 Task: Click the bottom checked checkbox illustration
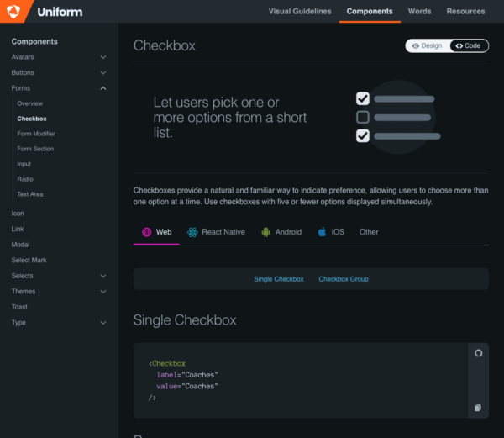[363, 135]
